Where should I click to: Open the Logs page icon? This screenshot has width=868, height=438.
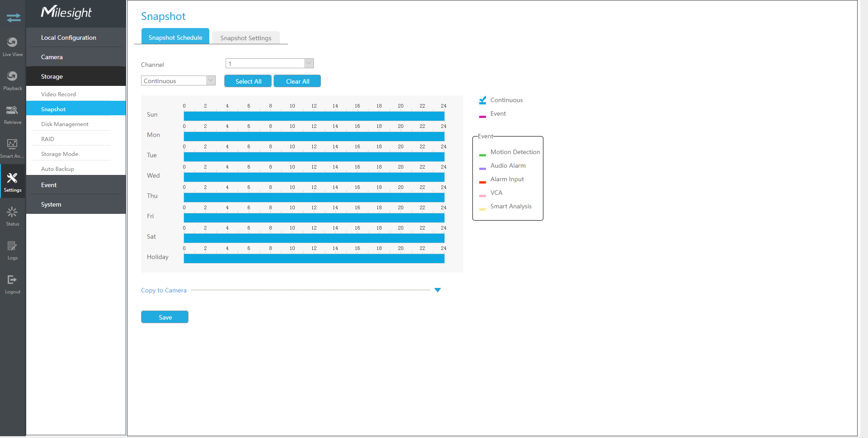point(13,250)
